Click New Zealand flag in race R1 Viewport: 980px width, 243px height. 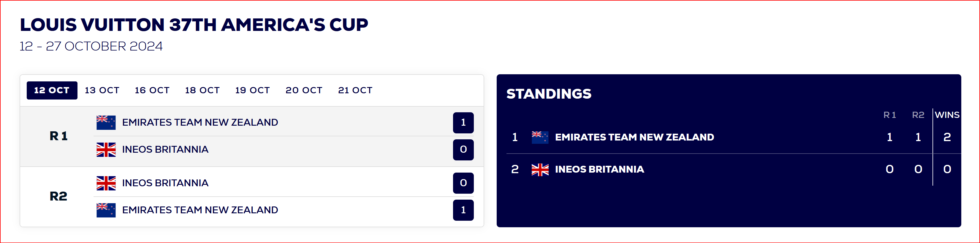tap(106, 123)
